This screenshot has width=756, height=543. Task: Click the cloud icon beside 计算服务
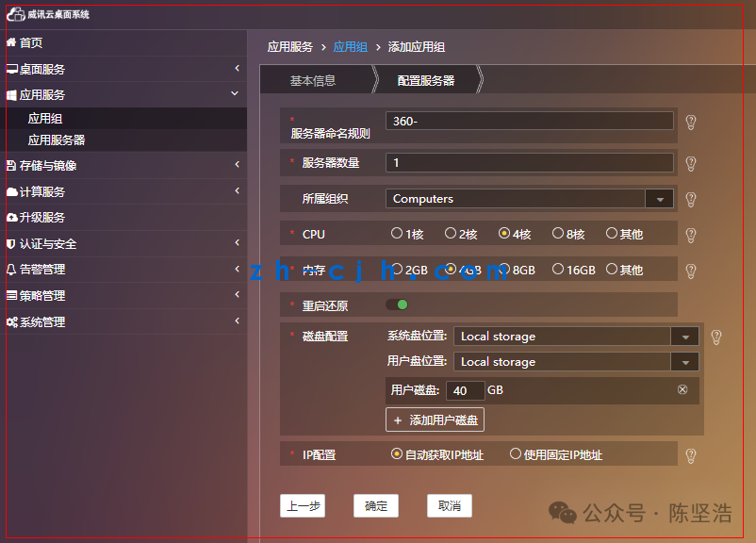click(12, 192)
